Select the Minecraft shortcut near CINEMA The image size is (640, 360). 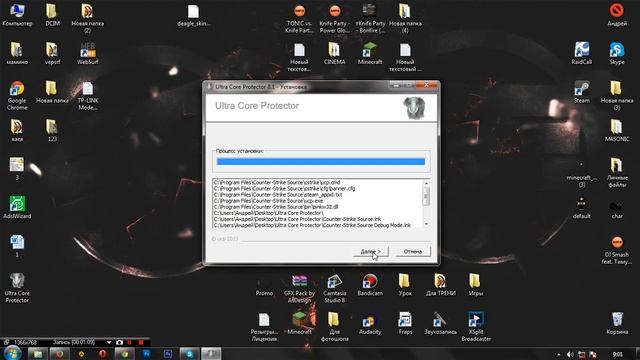(x=369, y=53)
